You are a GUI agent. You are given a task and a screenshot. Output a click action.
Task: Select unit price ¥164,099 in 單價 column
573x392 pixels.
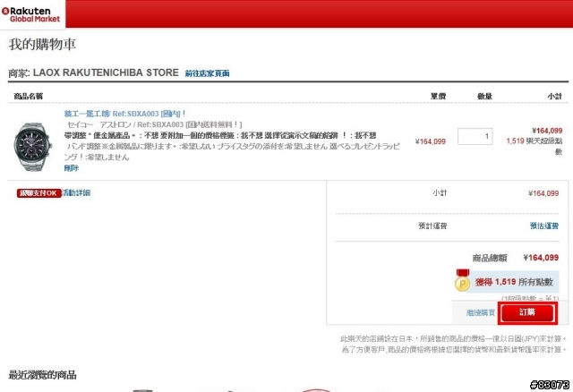click(x=430, y=141)
